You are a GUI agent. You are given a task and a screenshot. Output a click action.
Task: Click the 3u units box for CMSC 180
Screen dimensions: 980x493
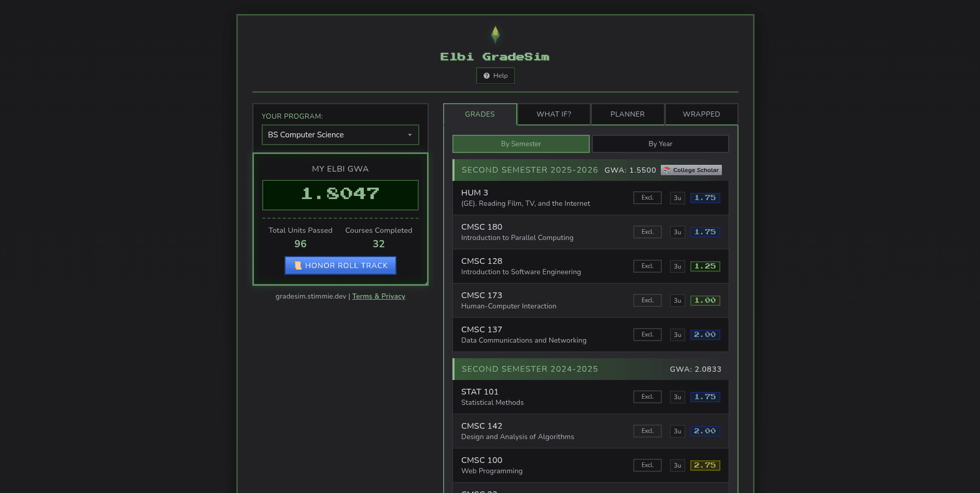pyautogui.click(x=677, y=232)
